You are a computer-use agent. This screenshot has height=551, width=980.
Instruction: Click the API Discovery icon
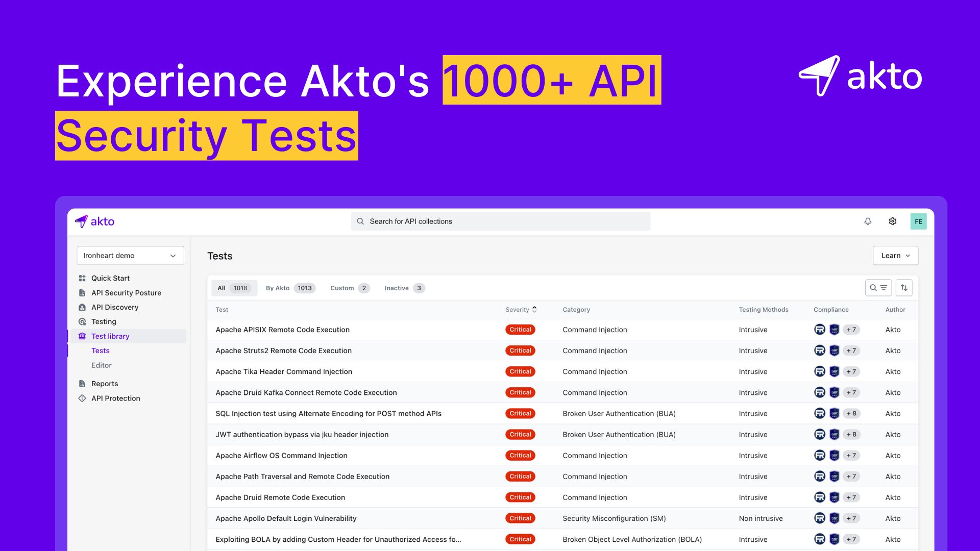pyautogui.click(x=82, y=307)
